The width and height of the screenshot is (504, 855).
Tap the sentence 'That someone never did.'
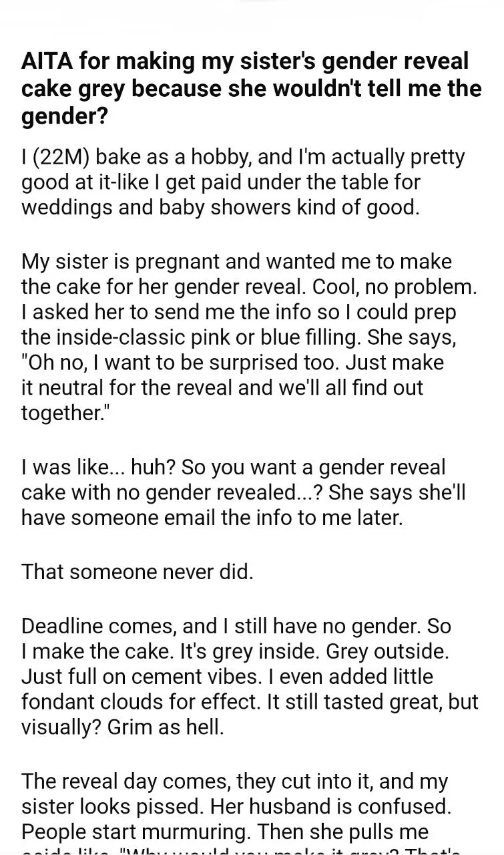(138, 572)
